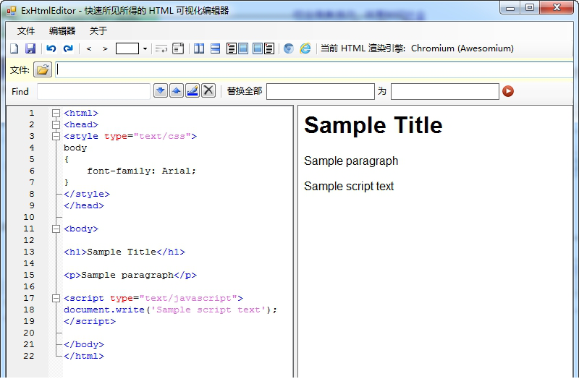This screenshot has width=579, height=392.
Task: Collapse the <style> fold on line 3
Action: click(x=56, y=136)
